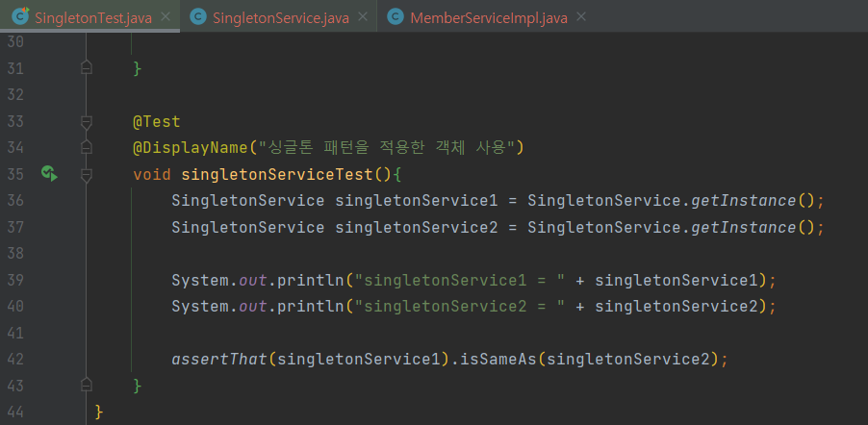Image resolution: width=868 pixels, height=425 pixels.
Task: Click the @Test annotation
Action: click(157, 122)
